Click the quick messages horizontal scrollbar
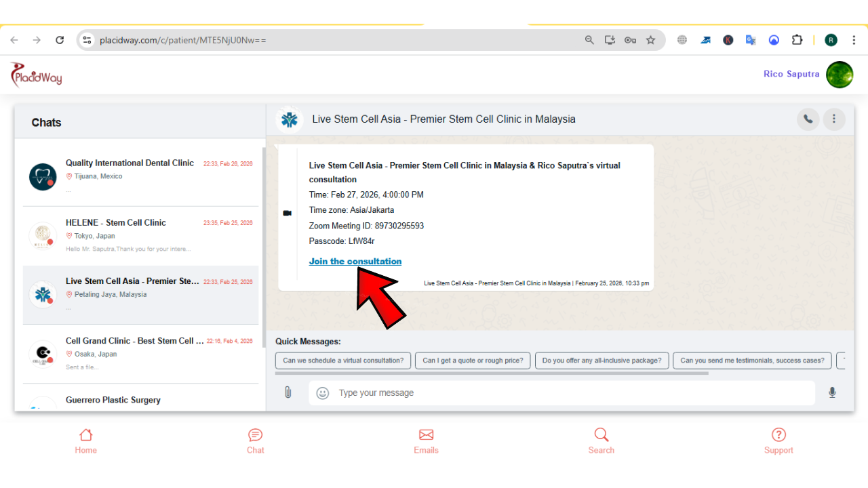Viewport: 868px width, 488px height. (x=492, y=373)
